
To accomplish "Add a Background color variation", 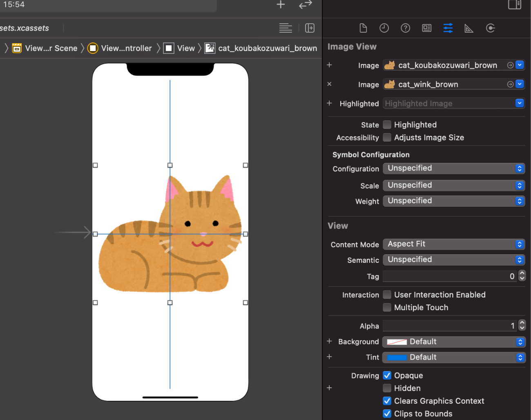I will coord(329,341).
